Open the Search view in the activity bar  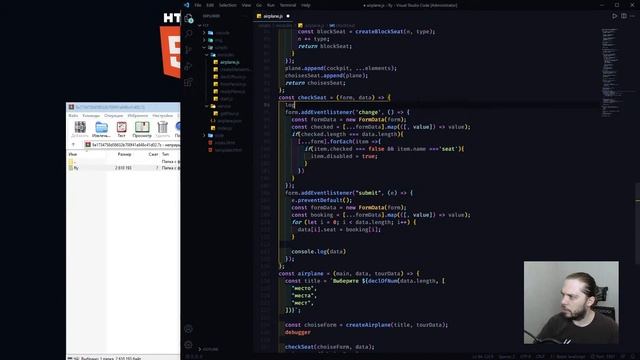pyautogui.click(x=189, y=34)
